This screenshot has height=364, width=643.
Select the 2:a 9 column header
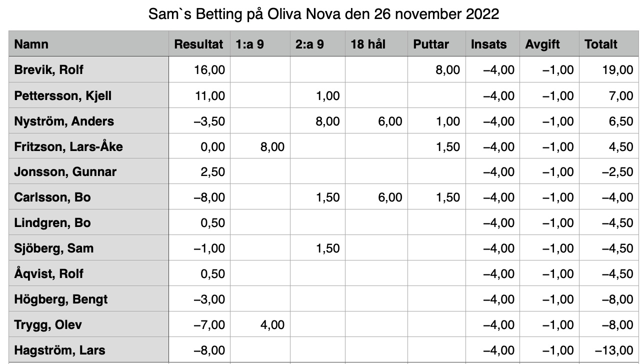tap(317, 44)
